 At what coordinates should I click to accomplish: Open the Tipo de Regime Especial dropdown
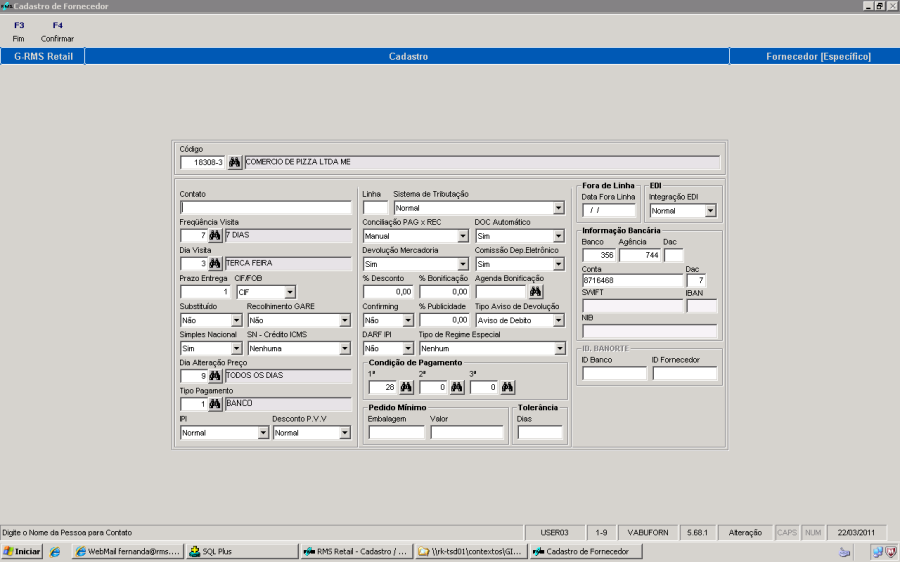(558, 348)
